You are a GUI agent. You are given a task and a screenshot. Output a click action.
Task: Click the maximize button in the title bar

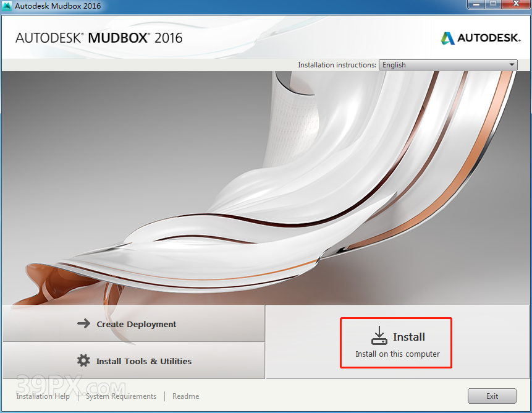tap(493, 5)
